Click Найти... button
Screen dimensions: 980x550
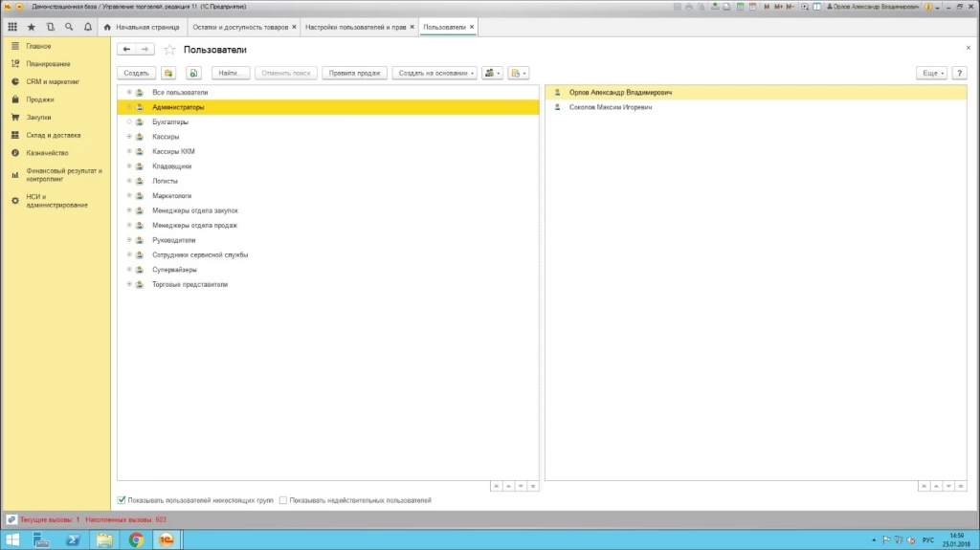[231, 73]
